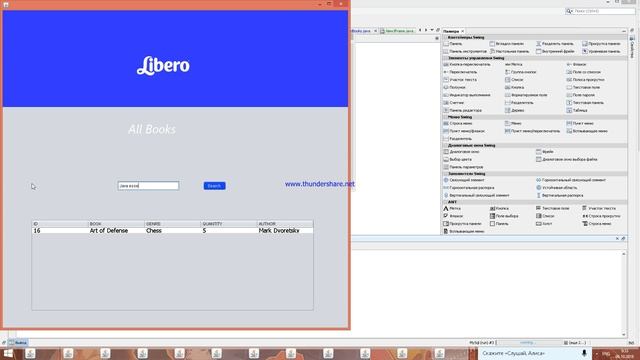Click the GENRE column header
The width and height of the screenshot is (640, 360).
[x=173, y=224]
